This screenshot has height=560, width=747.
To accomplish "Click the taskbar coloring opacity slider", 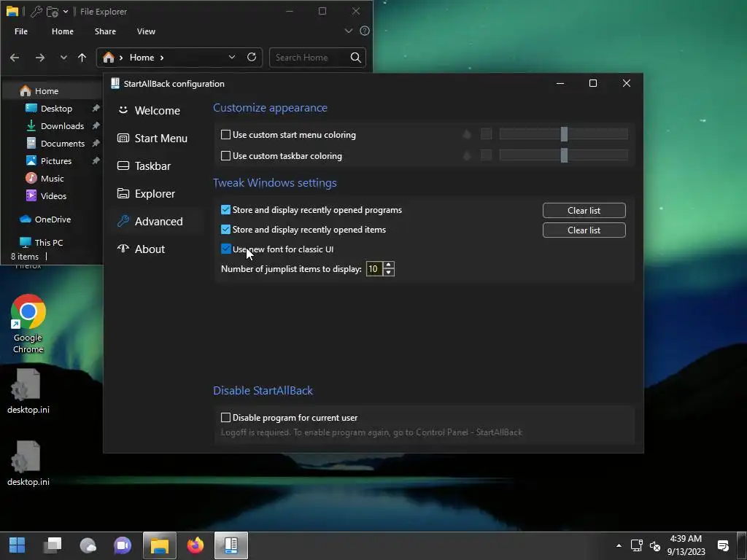I will click(x=564, y=155).
